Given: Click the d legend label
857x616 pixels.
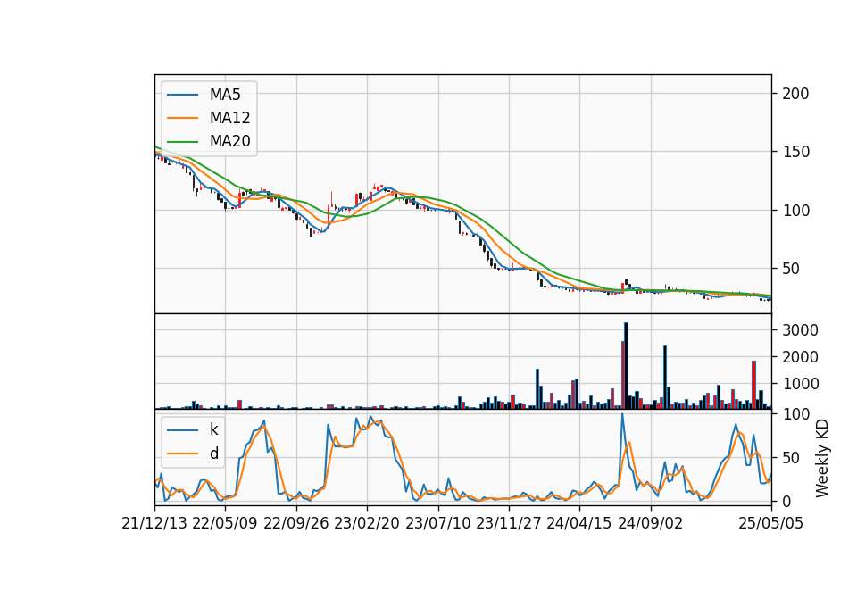Looking at the screenshot, I should click(x=213, y=454).
